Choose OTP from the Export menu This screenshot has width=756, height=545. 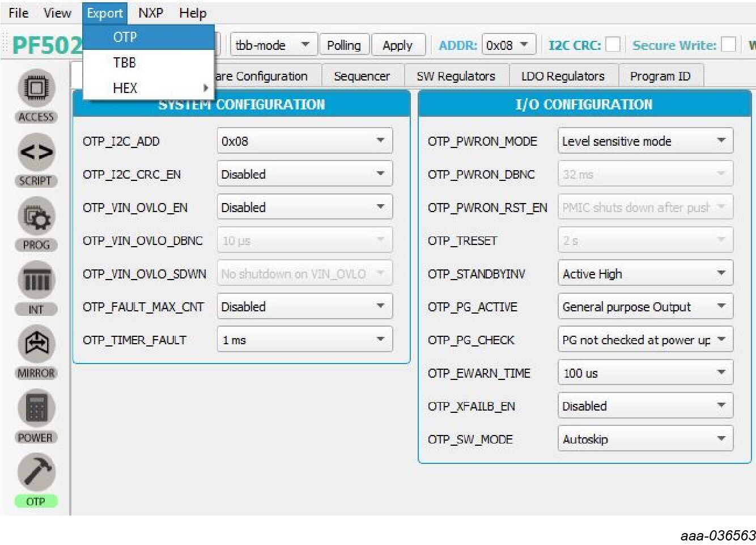point(125,37)
